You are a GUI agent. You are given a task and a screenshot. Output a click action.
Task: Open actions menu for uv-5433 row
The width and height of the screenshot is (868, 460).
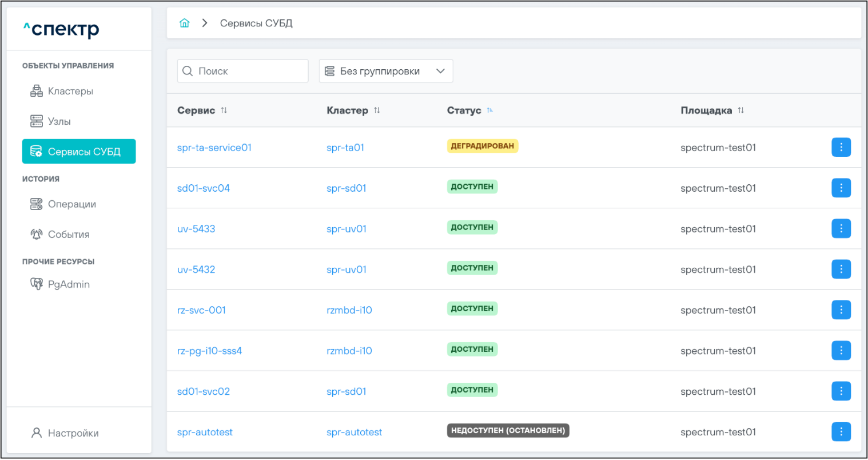(841, 229)
